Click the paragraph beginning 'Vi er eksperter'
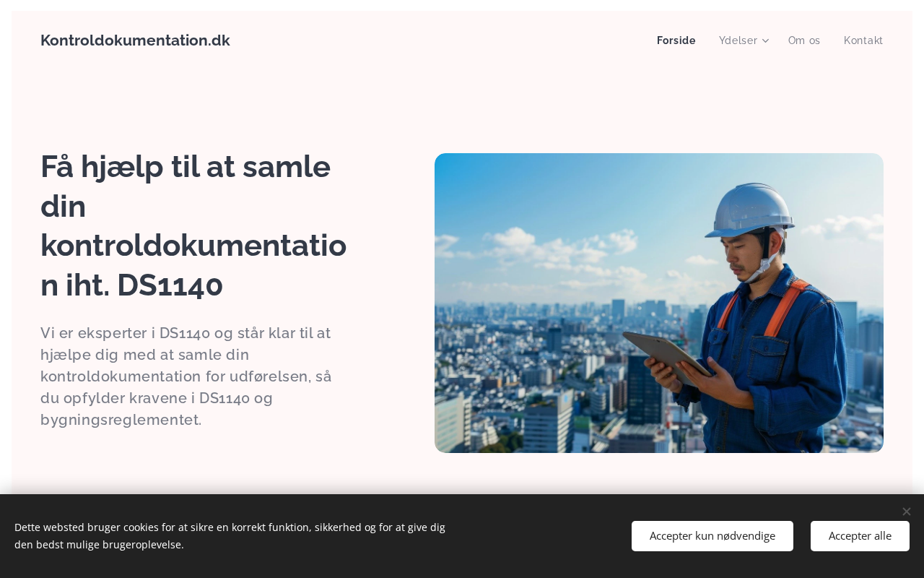Screen dimensions: 924x578 [186, 376]
